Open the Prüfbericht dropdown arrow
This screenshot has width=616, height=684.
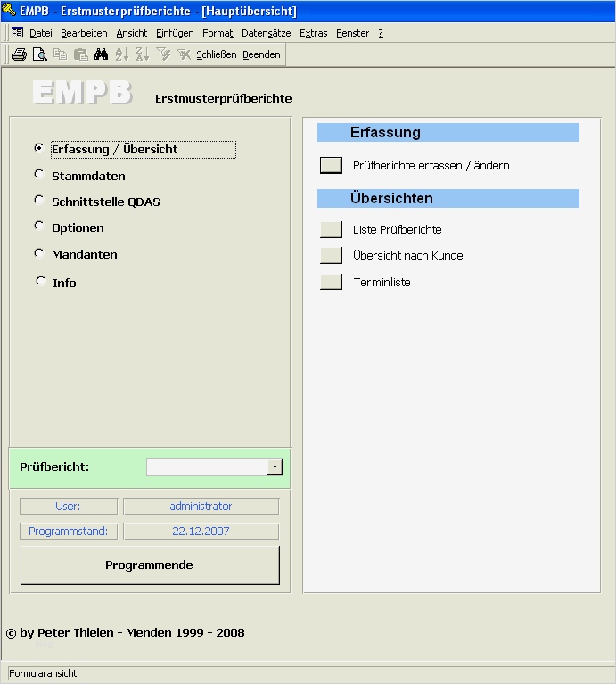pos(275,467)
